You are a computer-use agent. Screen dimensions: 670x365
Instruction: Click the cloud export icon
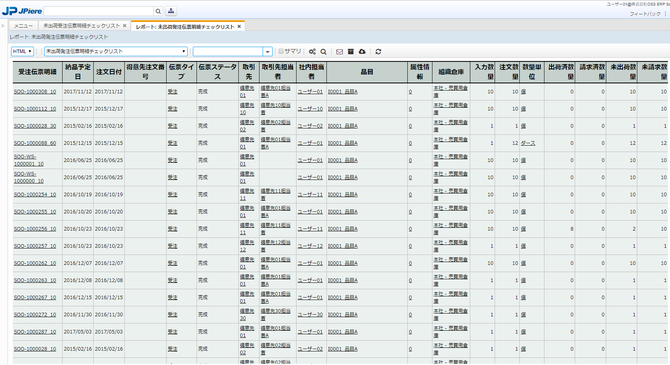[x=362, y=52]
